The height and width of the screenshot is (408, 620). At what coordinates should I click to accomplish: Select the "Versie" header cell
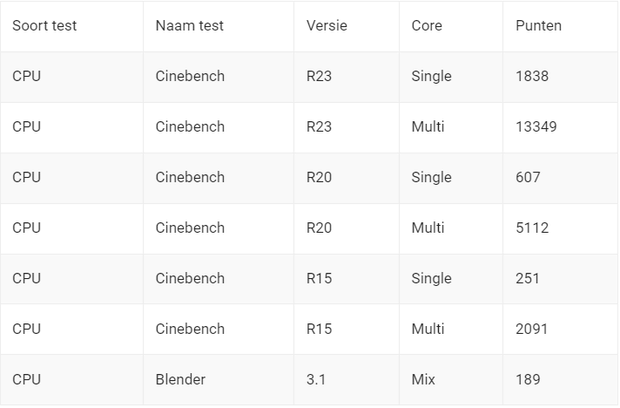(327, 26)
